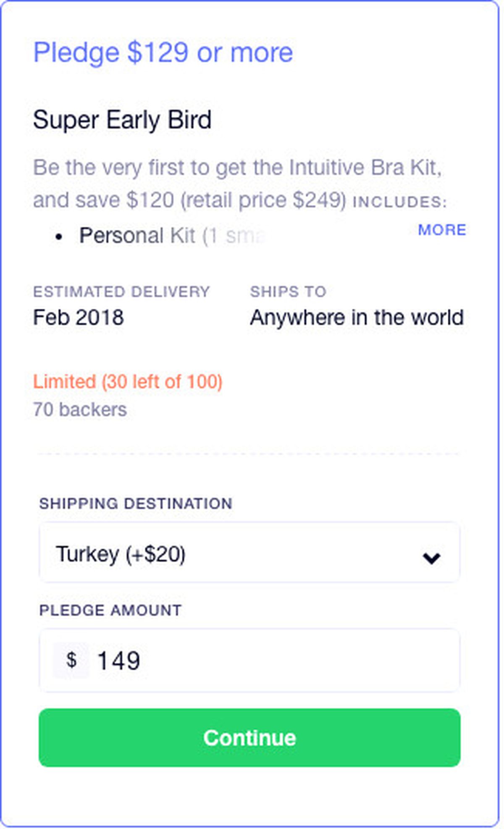504x829 pixels.
Task: Expand the reward description with MORE
Action: click(x=442, y=230)
